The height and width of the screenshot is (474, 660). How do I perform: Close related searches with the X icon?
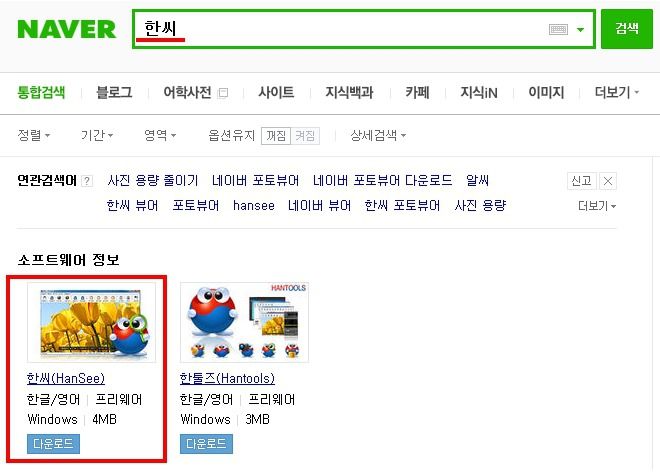(608, 181)
